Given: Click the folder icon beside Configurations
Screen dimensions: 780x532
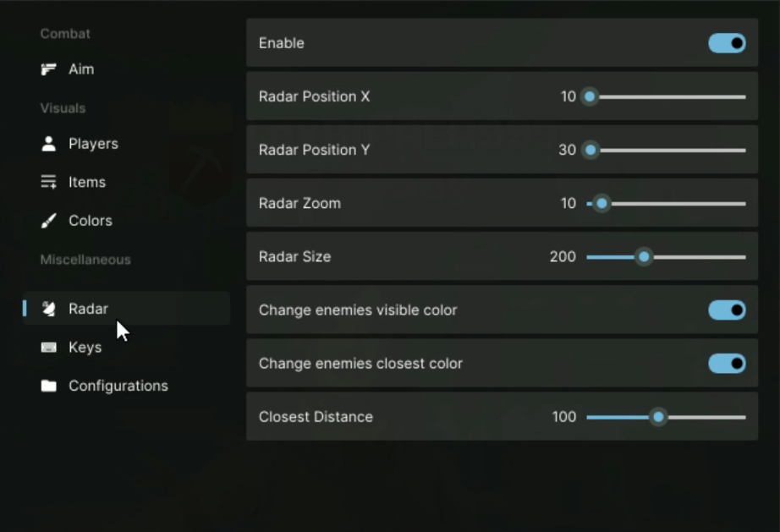Looking at the screenshot, I should 49,386.
